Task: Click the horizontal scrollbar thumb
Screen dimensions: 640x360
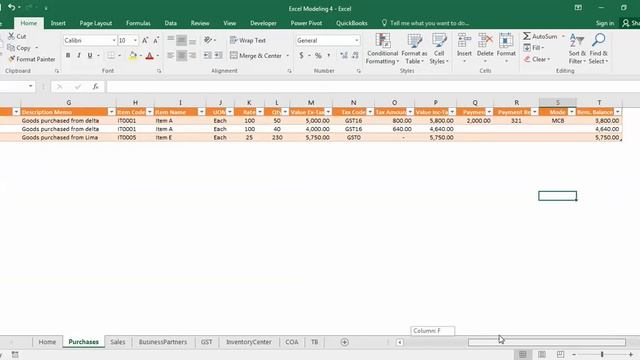Action: coord(547,342)
